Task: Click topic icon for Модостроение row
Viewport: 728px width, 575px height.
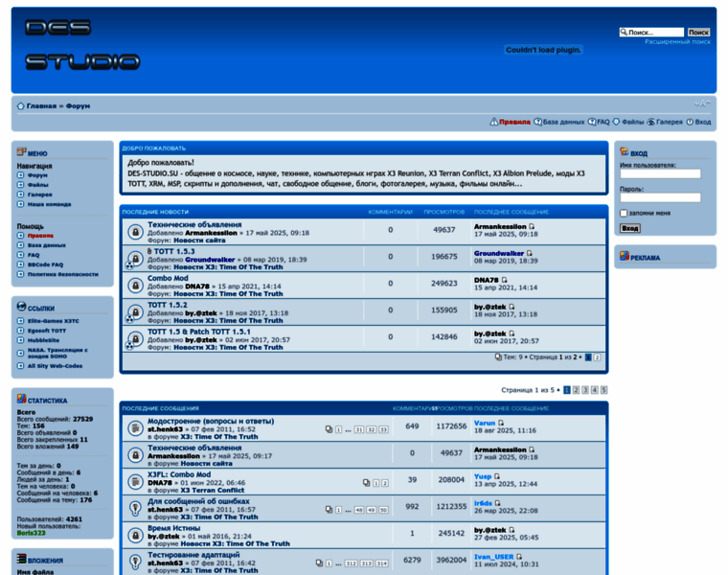Action: pos(135,428)
